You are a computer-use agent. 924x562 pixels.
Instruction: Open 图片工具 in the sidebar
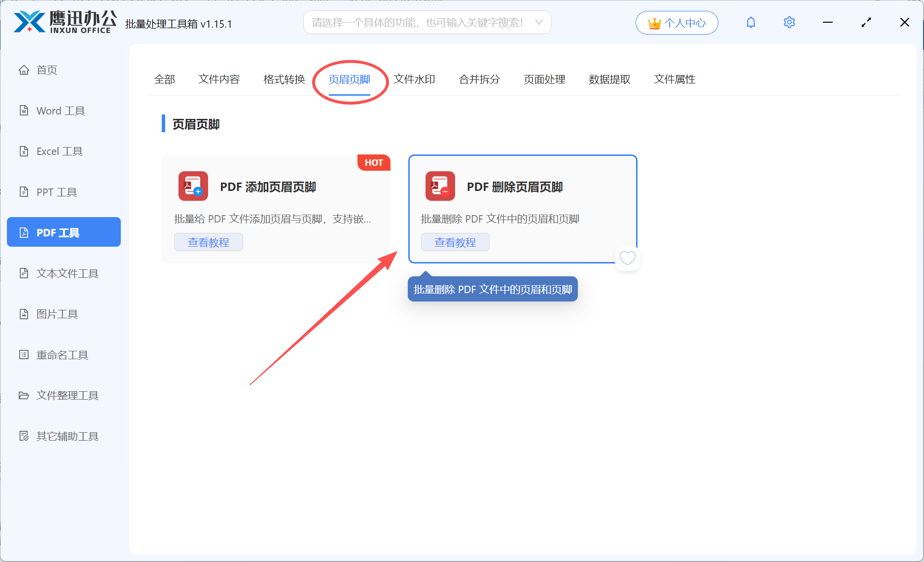coord(64,314)
